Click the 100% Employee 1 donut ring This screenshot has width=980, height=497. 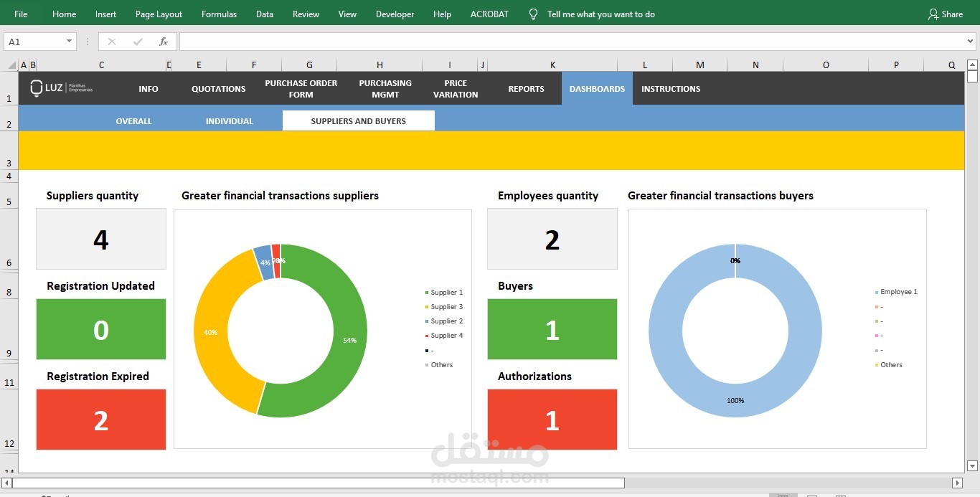(x=735, y=400)
